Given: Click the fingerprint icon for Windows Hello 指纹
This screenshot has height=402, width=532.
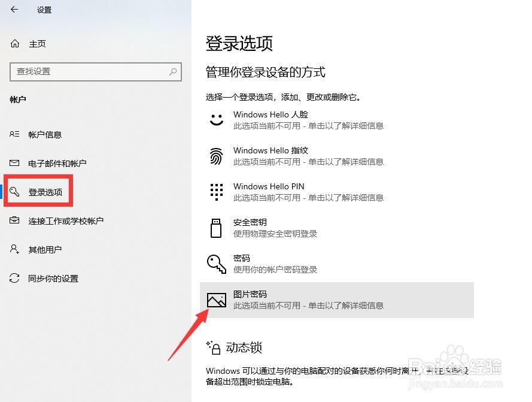Looking at the screenshot, I should point(217,156).
